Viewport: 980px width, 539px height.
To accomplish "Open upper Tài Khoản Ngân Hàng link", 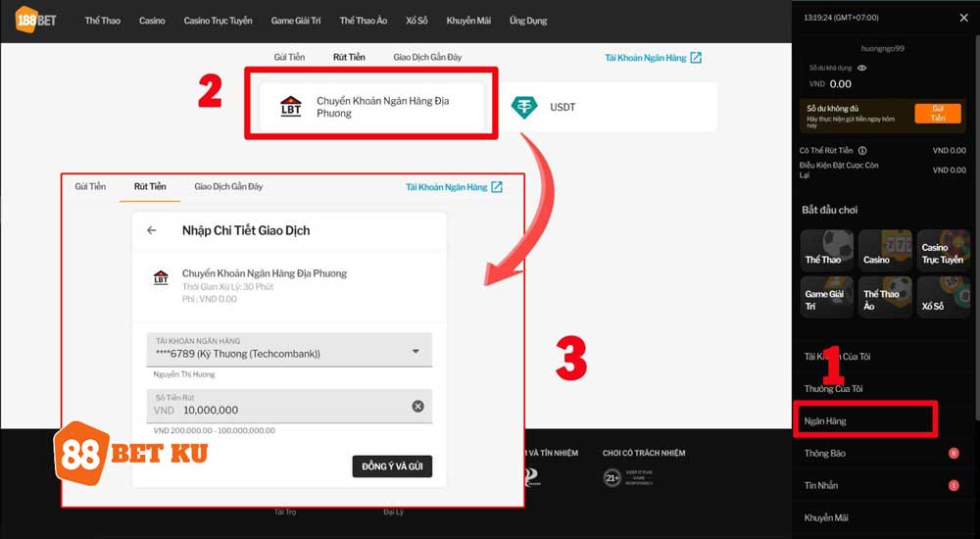I will pos(646,58).
